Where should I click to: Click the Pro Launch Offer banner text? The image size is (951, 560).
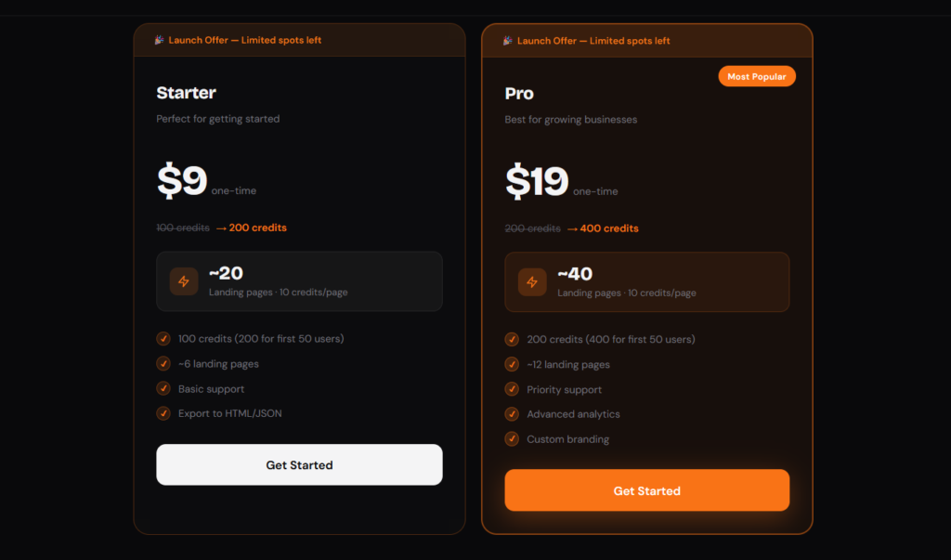(x=593, y=41)
